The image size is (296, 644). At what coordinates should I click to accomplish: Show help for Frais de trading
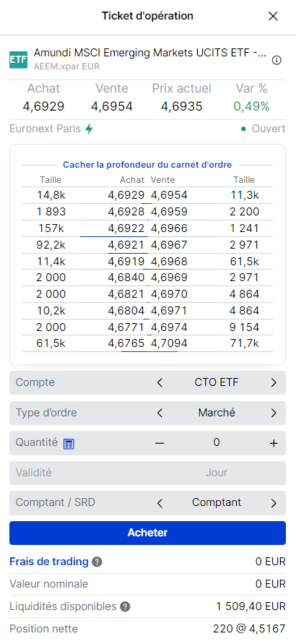click(97, 562)
